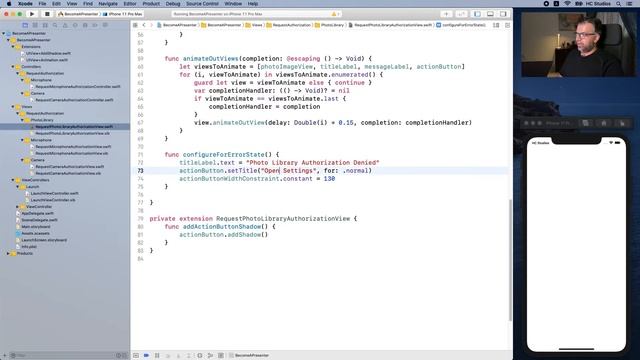Collapse the Controllers folder
This screenshot has width=640, height=360.
13,67
